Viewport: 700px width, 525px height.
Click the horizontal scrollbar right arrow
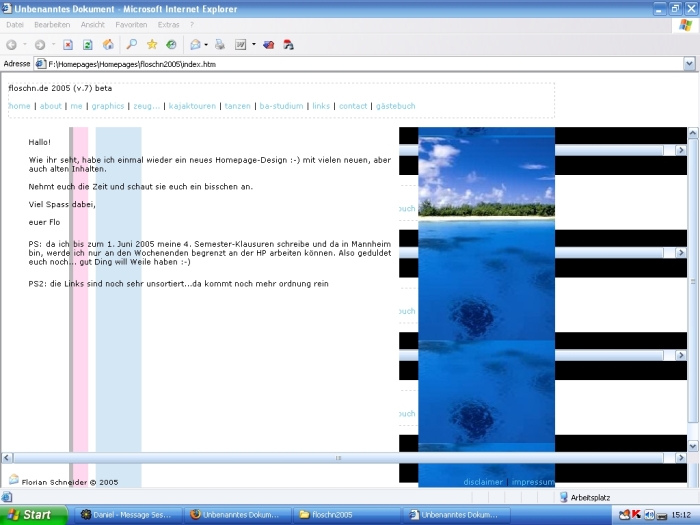[681, 458]
